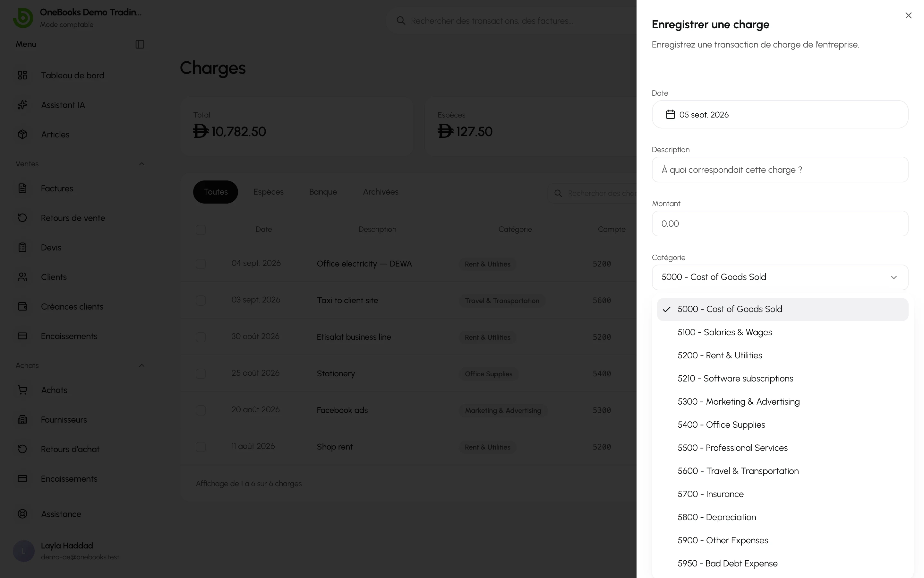924x578 pixels.
Task: Select 5000 - Cost of Goods Sold option
Action: pyautogui.click(x=782, y=309)
